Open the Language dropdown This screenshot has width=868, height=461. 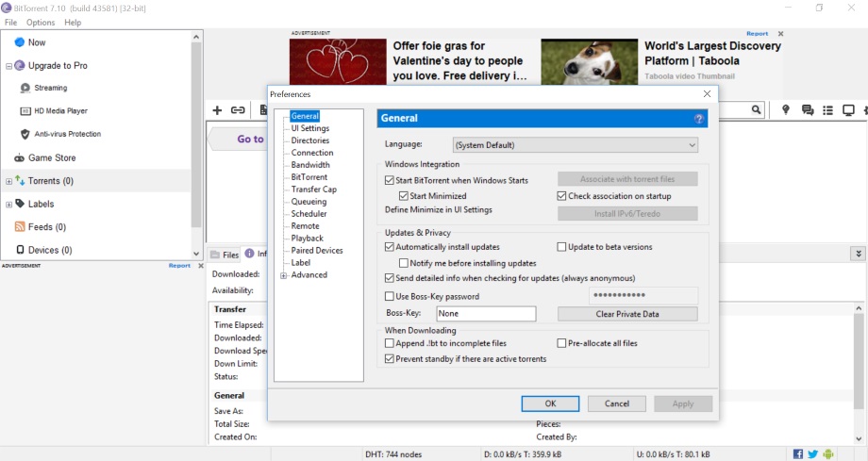point(576,145)
